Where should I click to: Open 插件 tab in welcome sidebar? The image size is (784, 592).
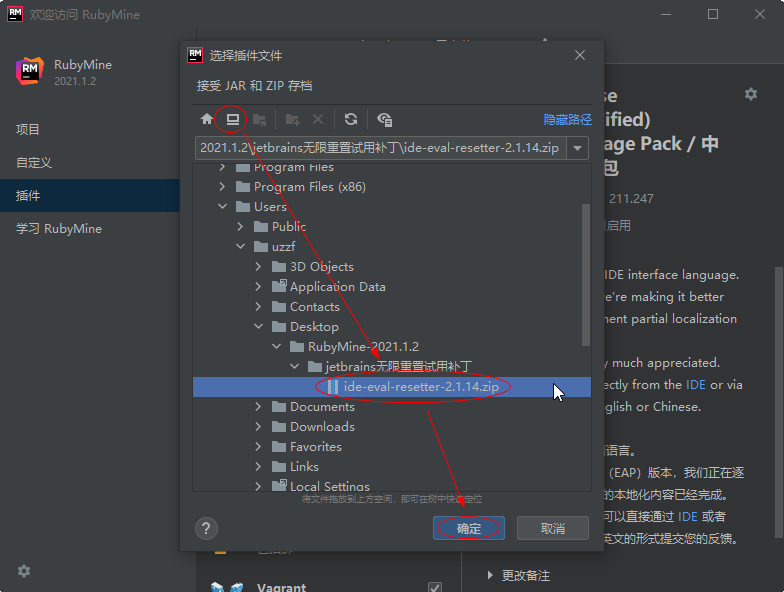tap(90, 196)
